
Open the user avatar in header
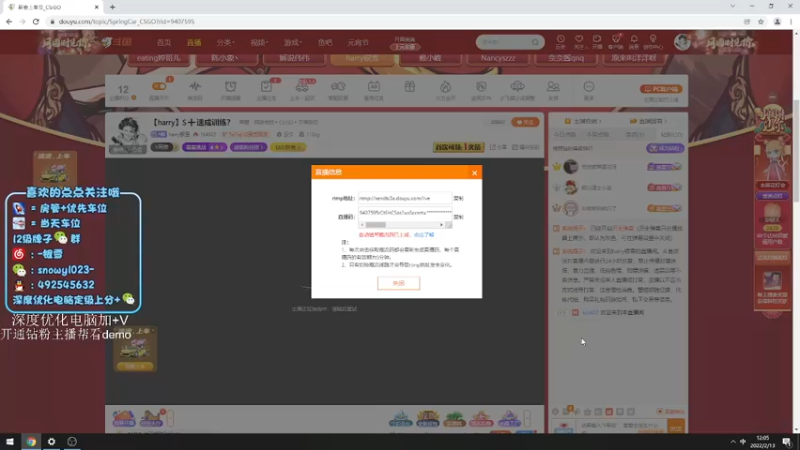tap(682, 42)
